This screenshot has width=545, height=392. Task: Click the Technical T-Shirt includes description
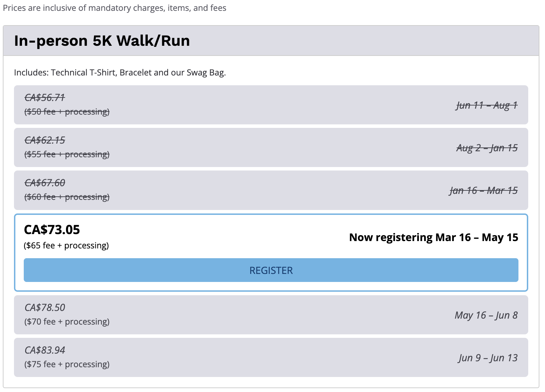coord(120,72)
